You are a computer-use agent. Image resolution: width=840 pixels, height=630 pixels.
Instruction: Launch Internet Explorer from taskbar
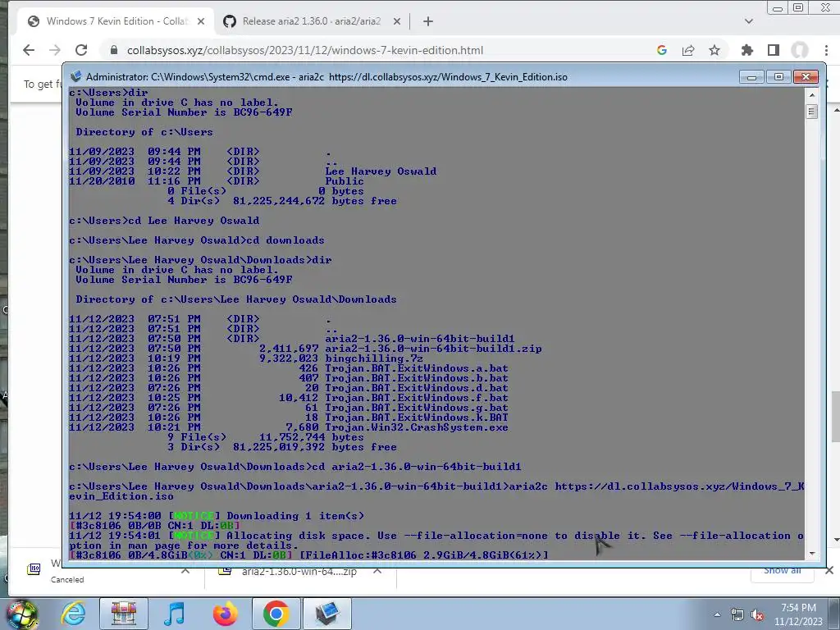(73, 614)
